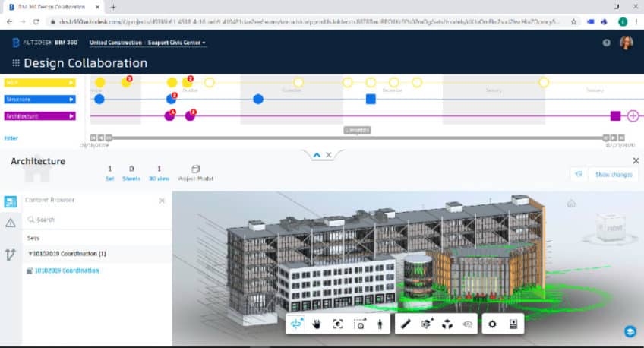This screenshot has height=348, width=644.
Task: Select the Measure ruler tool
Action: tap(406, 324)
